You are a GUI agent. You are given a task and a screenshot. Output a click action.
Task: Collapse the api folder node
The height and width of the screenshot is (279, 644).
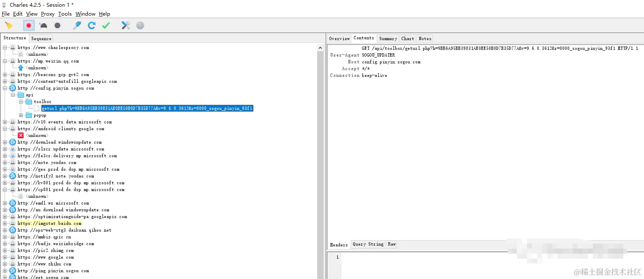pos(13,95)
